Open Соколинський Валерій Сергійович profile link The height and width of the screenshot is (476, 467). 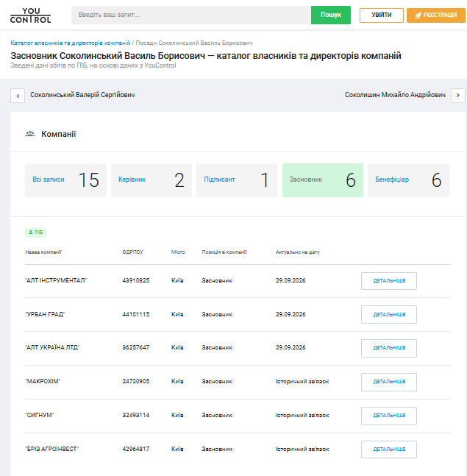82,95
